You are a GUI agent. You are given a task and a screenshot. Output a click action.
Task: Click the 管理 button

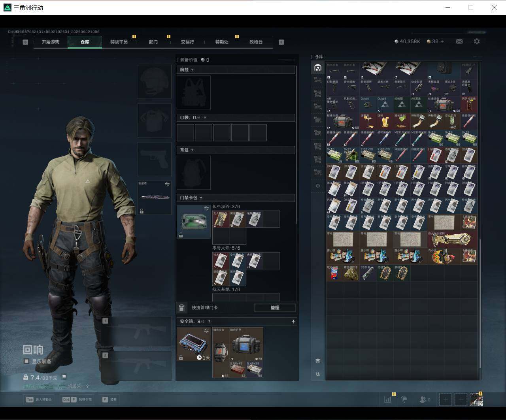click(x=275, y=308)
